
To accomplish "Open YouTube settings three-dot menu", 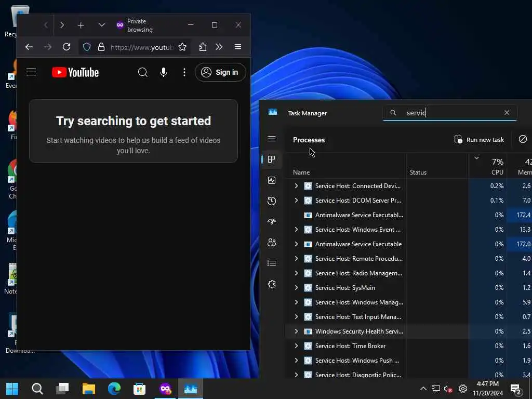I will click(184, 72).
